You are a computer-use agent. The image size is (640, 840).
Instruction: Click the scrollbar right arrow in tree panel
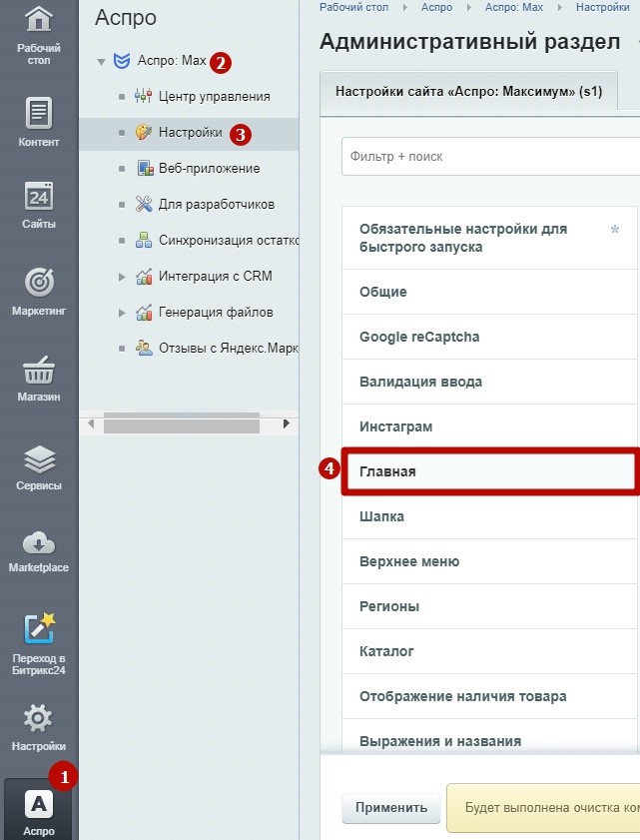287,423
